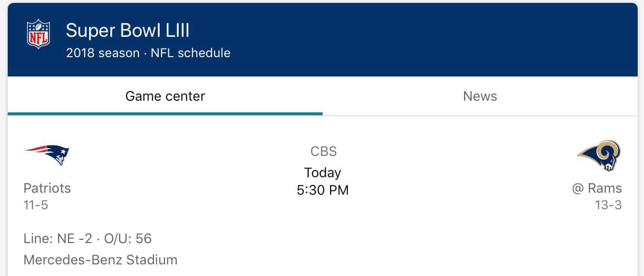Open the Mercedes-Benz Stadium venue link
644x276 pixels.
100,260
